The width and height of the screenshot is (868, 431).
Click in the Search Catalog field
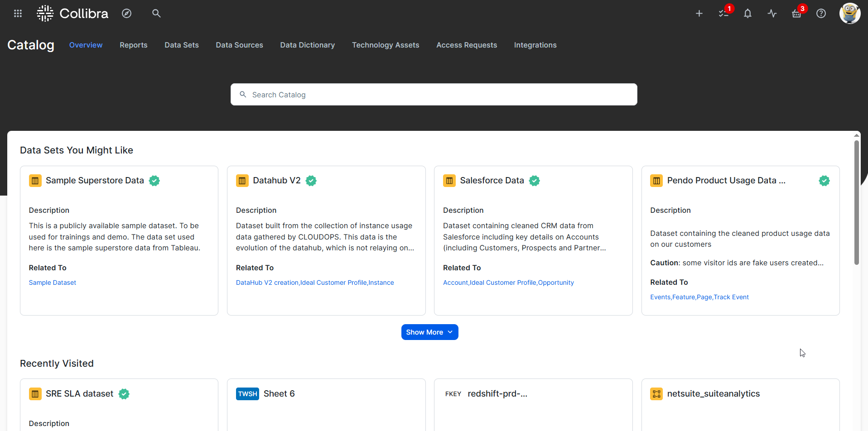tap(434, 95)
